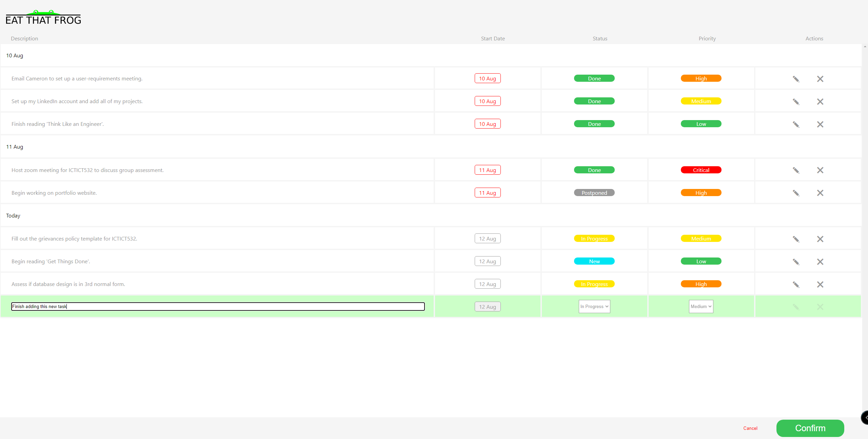This screenshot has height=439, width=868.
Task: Edit the 'Email Cameron' task pencil icon
Action: click(x=796, y=79)
